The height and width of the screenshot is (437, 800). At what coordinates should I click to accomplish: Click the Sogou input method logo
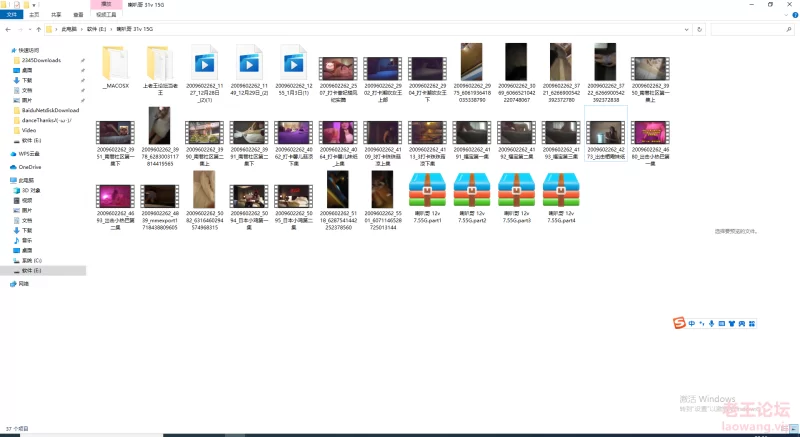(679, 323)
